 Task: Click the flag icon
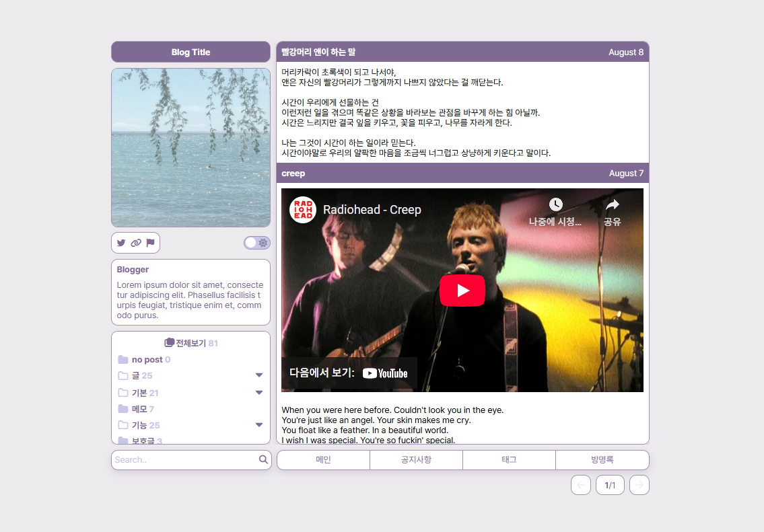pos(151,243)
